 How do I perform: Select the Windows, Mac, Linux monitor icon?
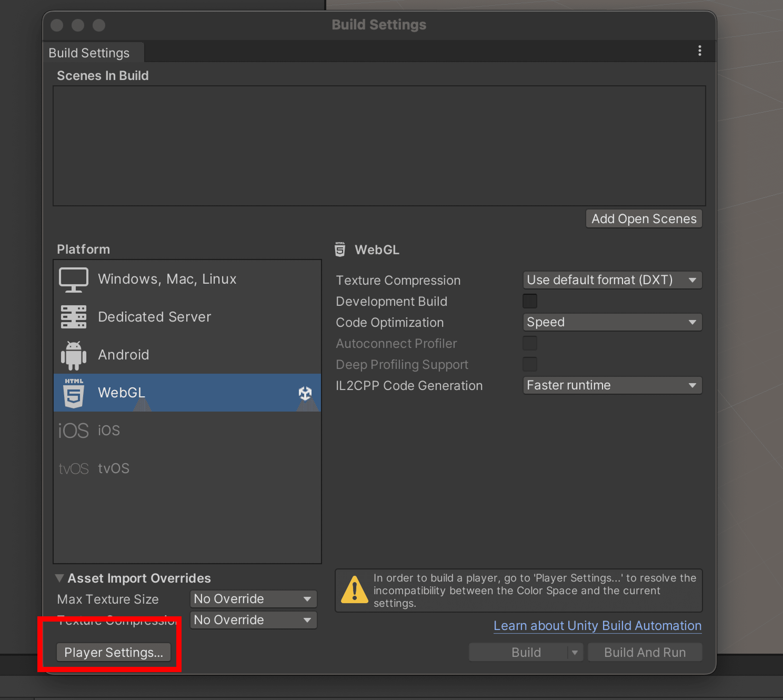(x=73, y=280)
